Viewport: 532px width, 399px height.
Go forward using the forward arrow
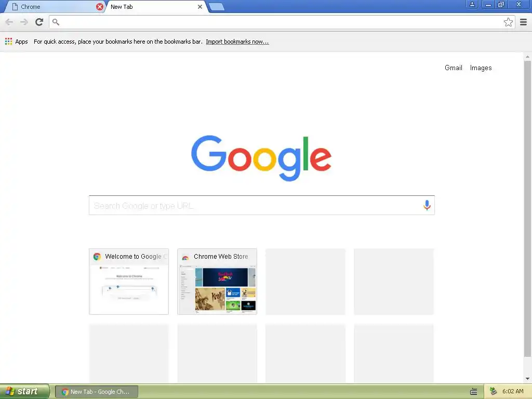[24, 22]
